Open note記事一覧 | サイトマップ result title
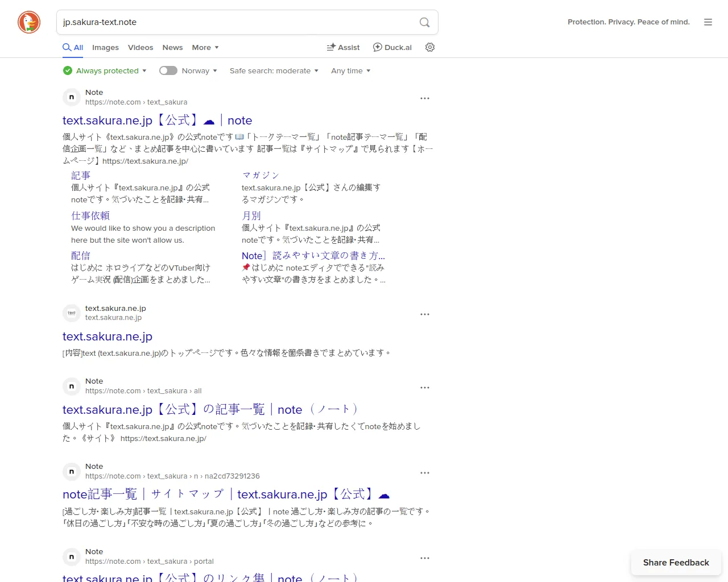Screen dimensions: 728x582 (226, 494)
